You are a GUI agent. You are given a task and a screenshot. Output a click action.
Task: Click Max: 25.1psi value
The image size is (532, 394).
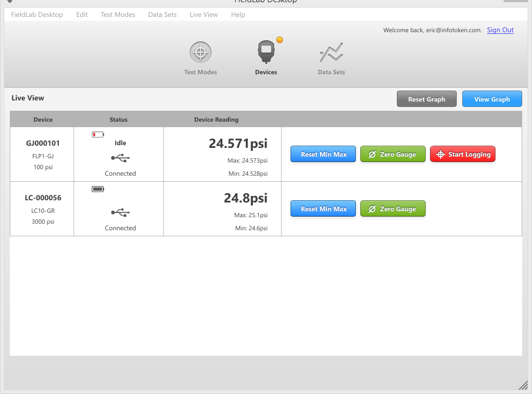251,215
